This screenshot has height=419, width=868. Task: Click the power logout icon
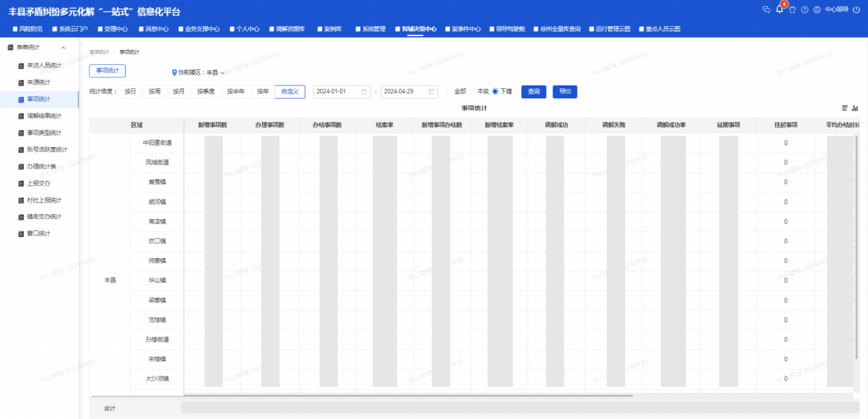[x=856, y=10]
